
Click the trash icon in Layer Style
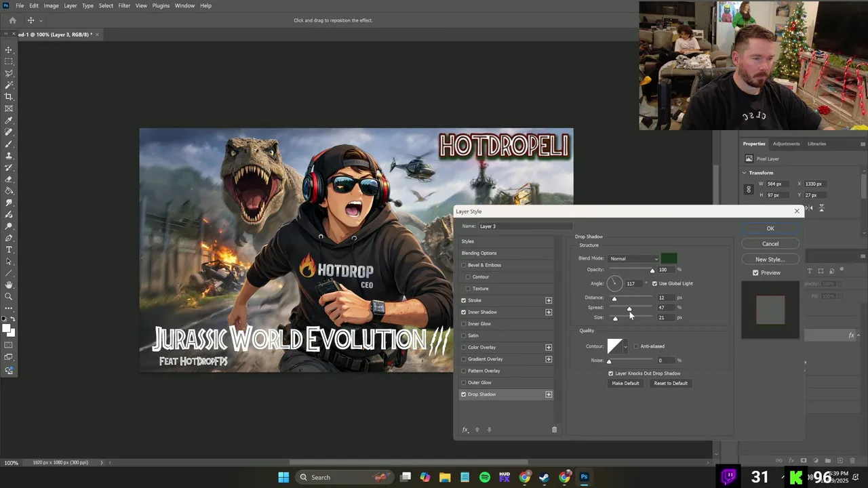tap(554, 430)
